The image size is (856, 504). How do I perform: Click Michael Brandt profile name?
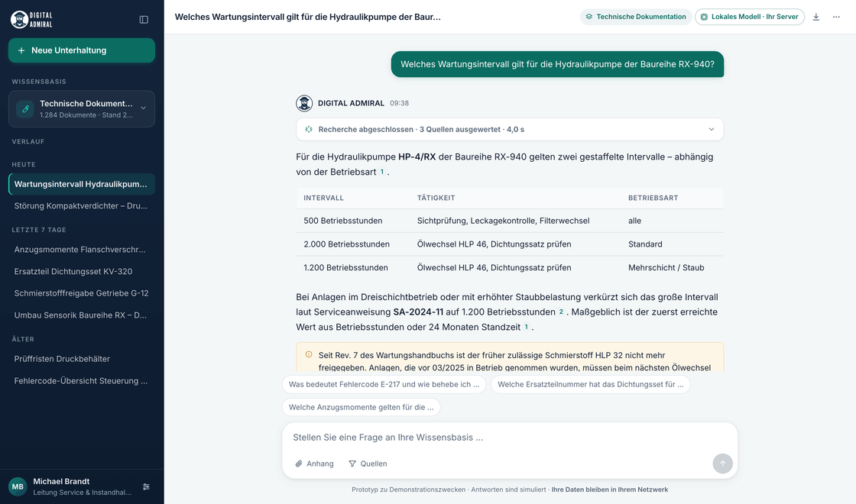pos(61,481)
